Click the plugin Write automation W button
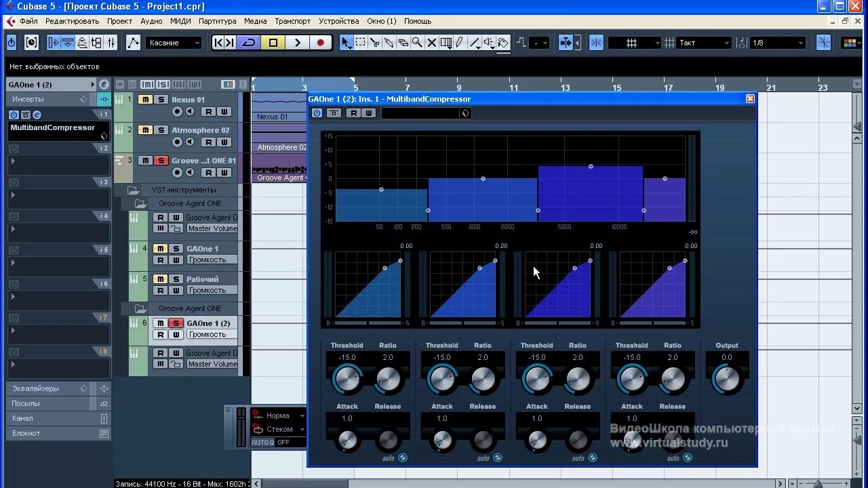The height and width of the screenshot is (488, 868). tap(369, 113)
